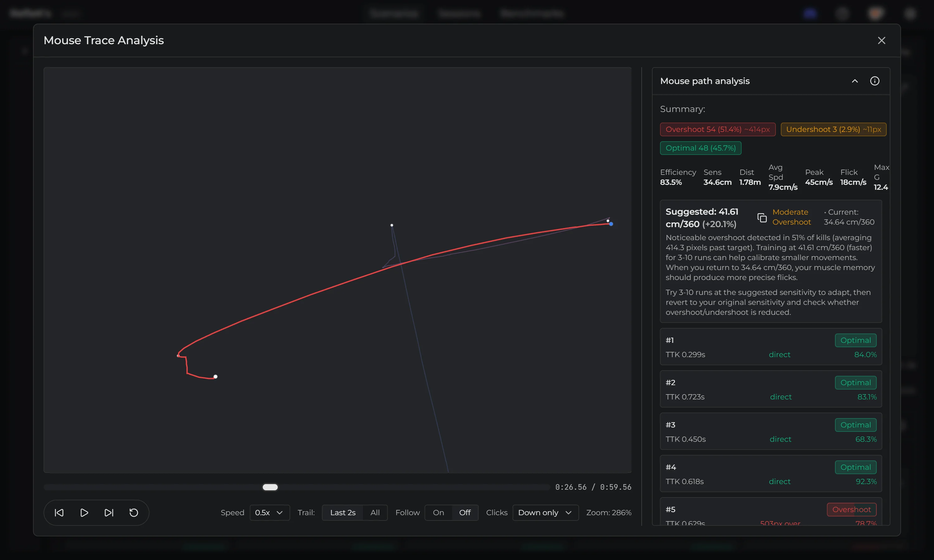
Task: Open the Benchmarks tab
Action: [x=531, y=13]
